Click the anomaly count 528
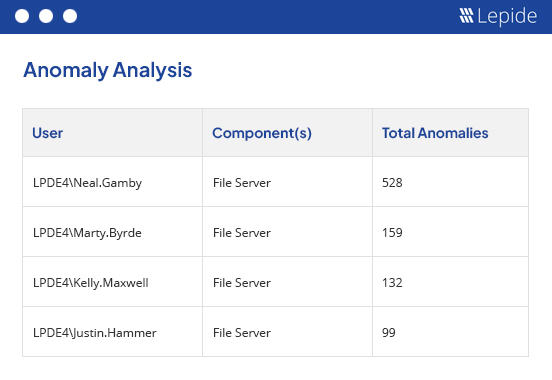The image size is (552, 380). point(392,183)
